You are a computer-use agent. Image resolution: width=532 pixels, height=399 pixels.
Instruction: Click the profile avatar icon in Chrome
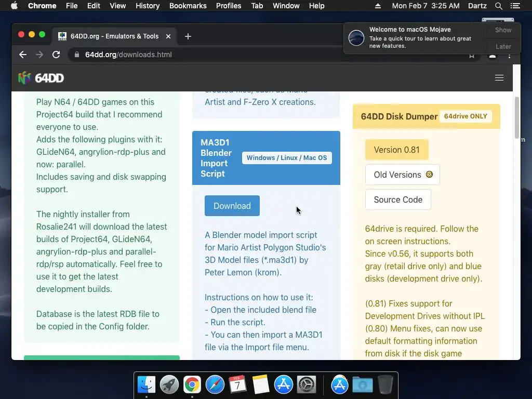493,56
